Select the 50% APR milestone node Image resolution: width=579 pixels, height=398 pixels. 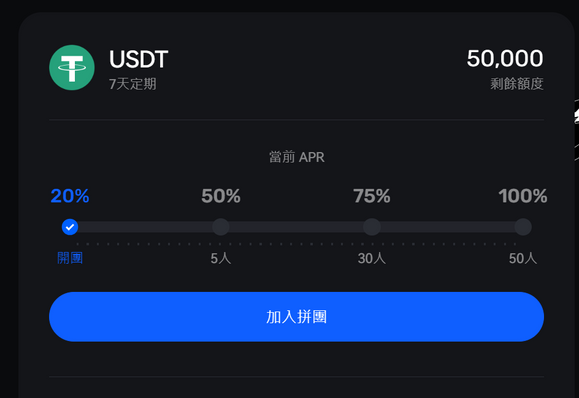click(221, 227)
